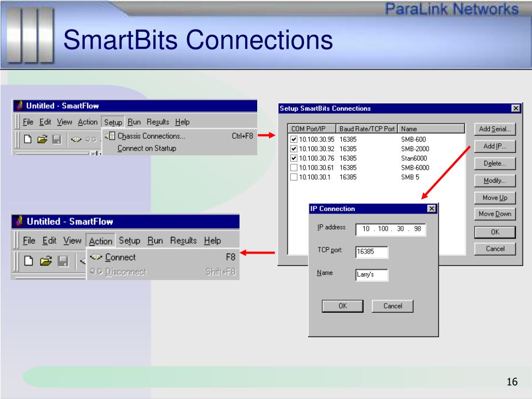Click New document icon in upper SmartFlow toolbar
The image size is (532, 399).
pos(28,139)
